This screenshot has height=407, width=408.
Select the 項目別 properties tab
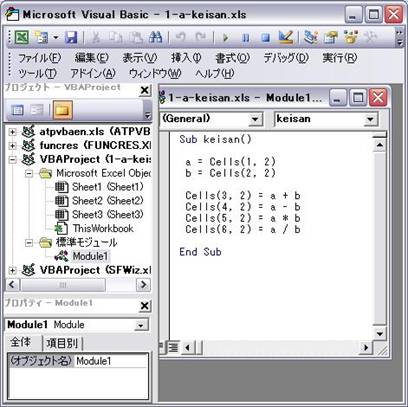[62, 343]
